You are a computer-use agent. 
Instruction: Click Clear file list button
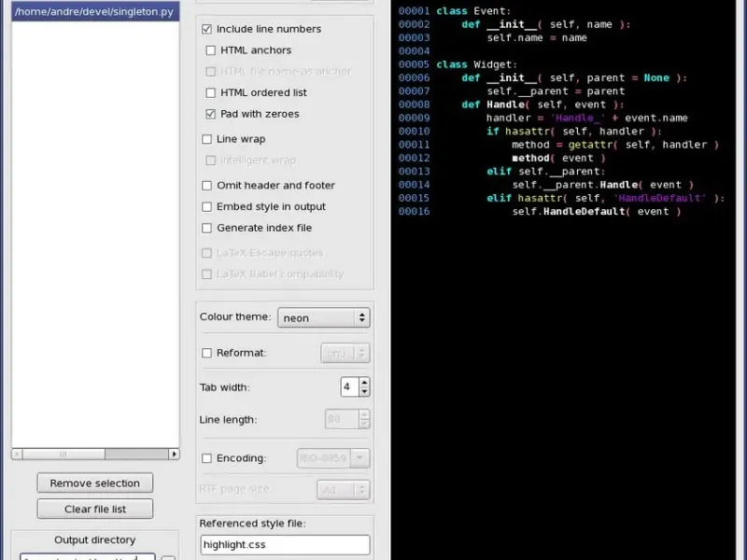coord(95,509)
